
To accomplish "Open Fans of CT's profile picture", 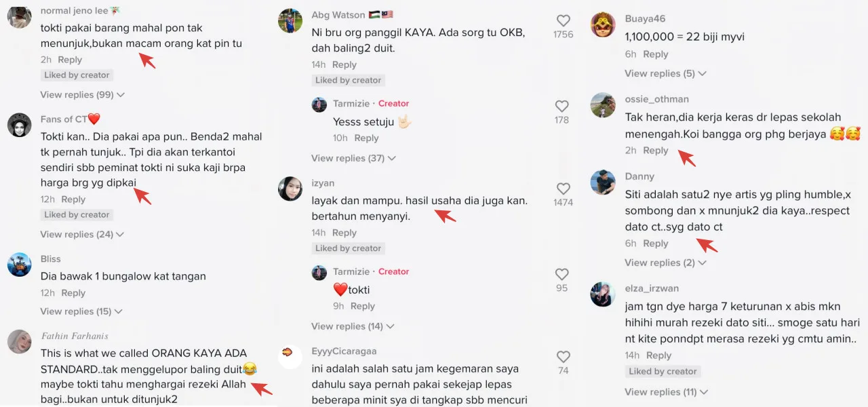I will point(20,125).
